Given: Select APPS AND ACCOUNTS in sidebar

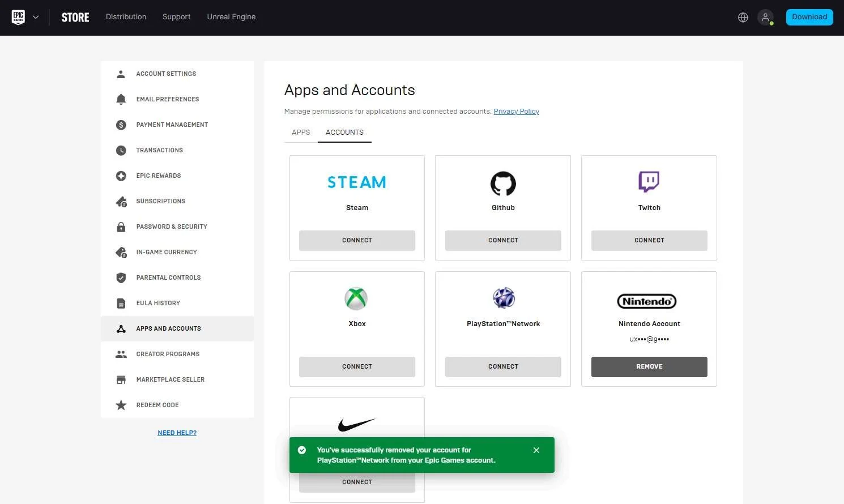Looking at the screenshot, I should pos(177,329).
